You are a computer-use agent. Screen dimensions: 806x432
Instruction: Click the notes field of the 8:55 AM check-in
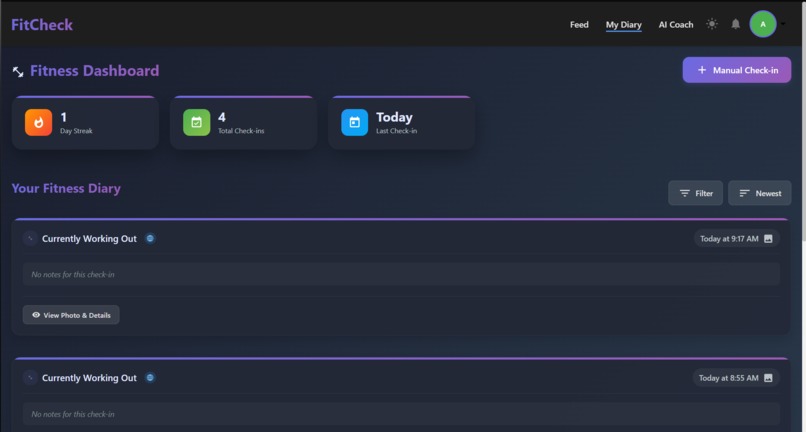coord(401,414)
